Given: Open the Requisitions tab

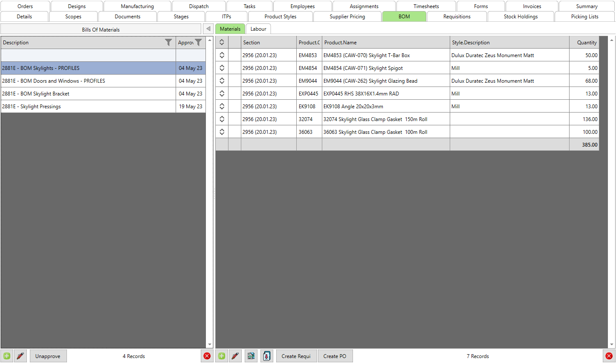Looking at the screenshot, I should pos(457,16).
